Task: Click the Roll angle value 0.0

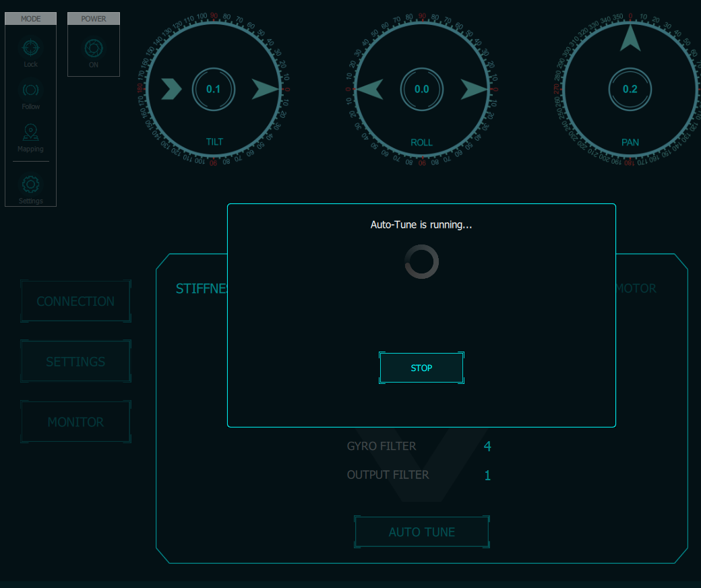Action: pyautogui.click(x=422, y=89)
